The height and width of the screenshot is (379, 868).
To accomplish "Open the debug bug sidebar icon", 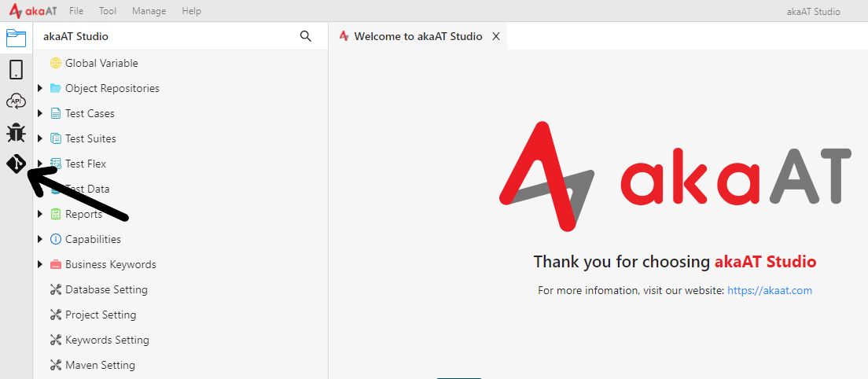I will click(16, 133).
